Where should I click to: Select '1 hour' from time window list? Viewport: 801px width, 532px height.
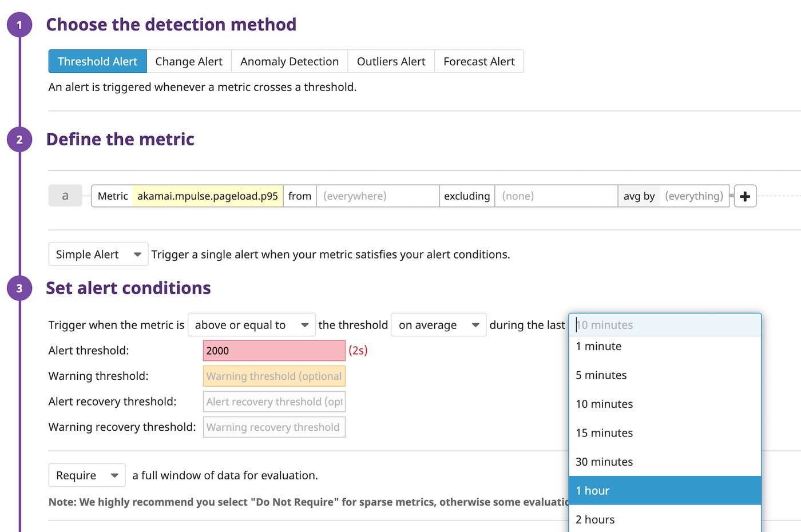664,490
